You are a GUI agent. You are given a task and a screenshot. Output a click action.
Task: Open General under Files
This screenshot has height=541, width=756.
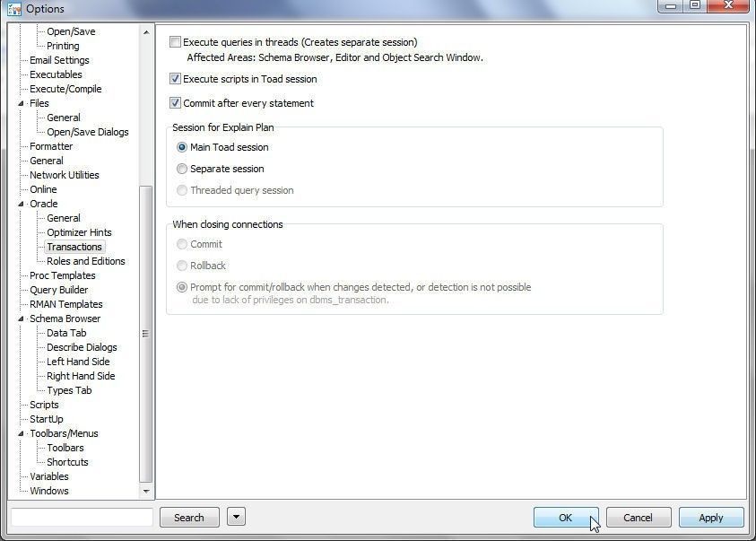pos(63,118)
